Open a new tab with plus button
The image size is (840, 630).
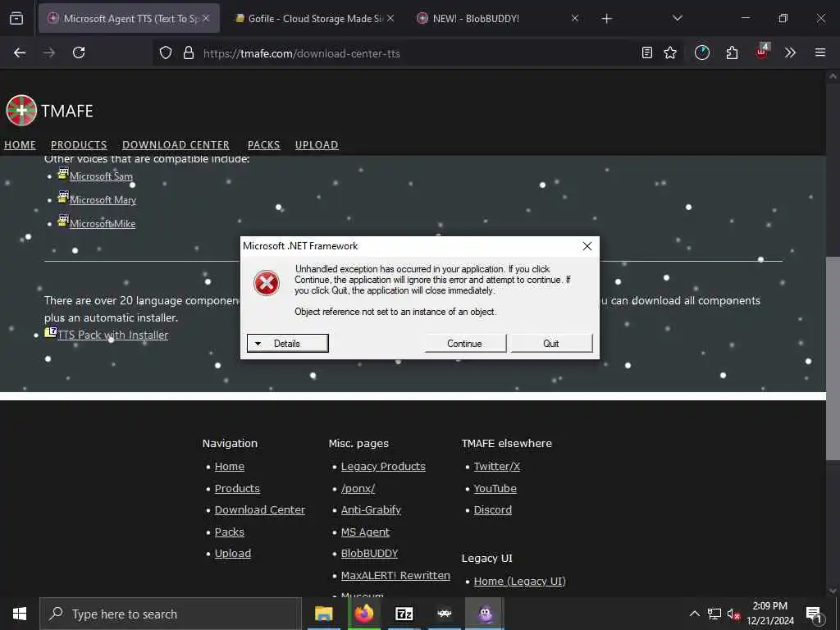(x=606, y=19)
